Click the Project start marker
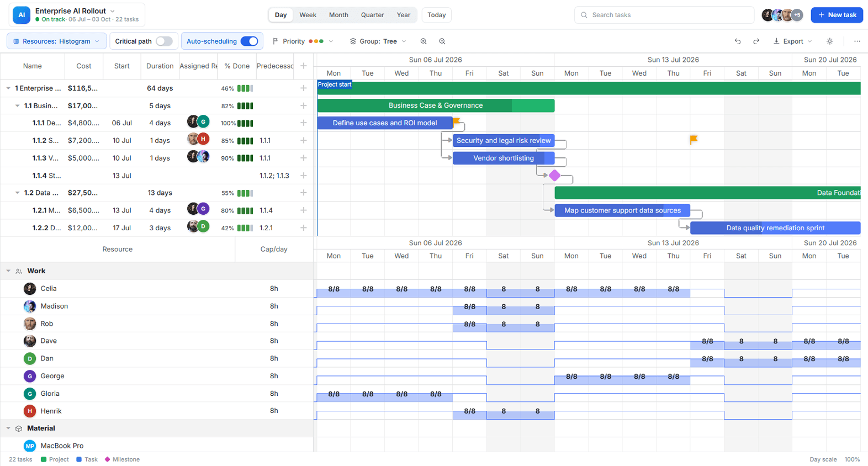868x466 pixels. (335, 84)
